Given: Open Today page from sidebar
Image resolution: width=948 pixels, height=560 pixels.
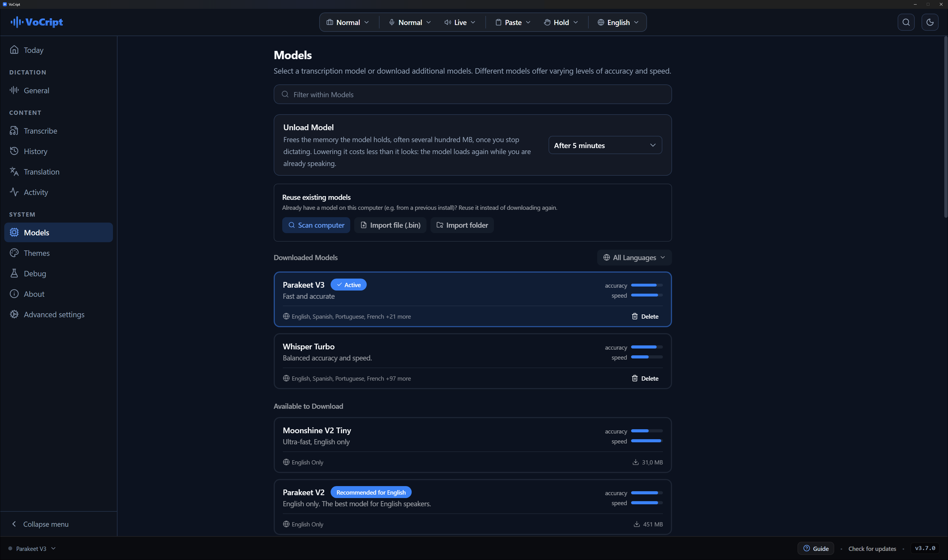Looking at the screenshot, I should pyautogui.click(x=59, y=50).
